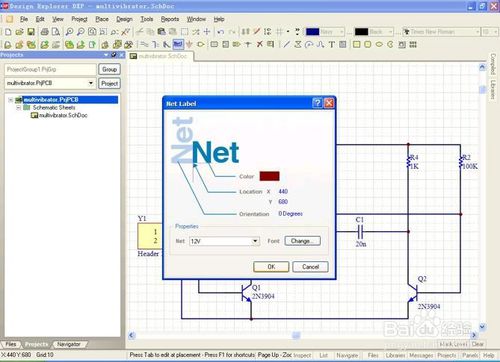Open the Place menu

102,19
